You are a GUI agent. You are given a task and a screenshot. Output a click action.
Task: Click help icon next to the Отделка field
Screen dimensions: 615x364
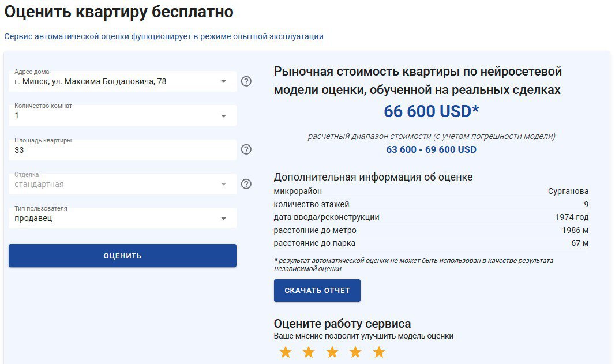click(x=246, y=183)
